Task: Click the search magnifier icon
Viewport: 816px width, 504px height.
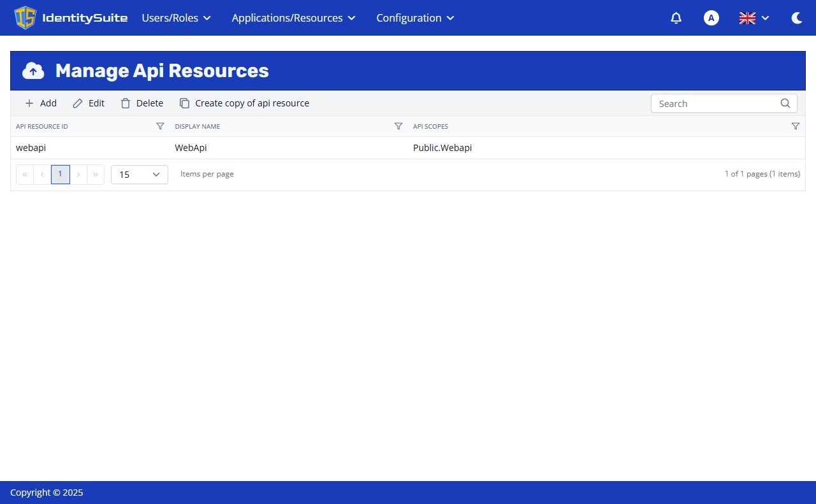Action: click(x=785, y=103)
